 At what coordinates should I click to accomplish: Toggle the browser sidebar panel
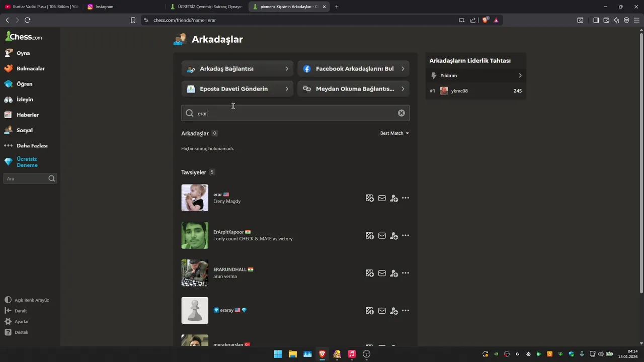596,20
